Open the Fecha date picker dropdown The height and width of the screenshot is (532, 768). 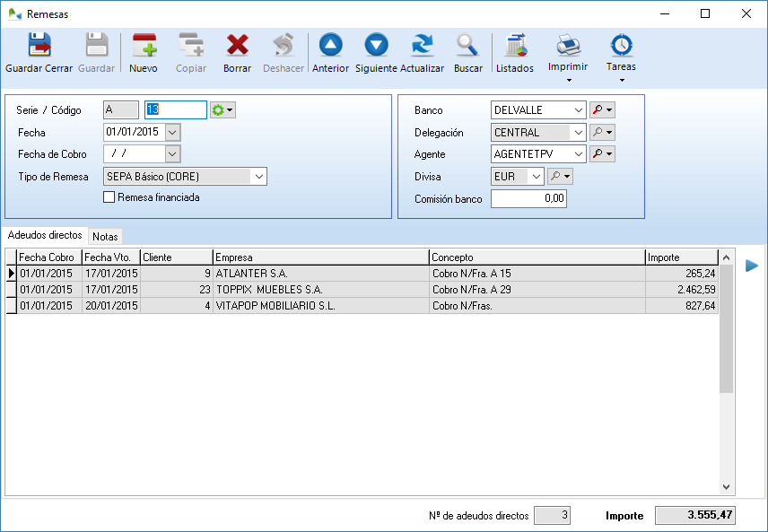coord(173,133)
